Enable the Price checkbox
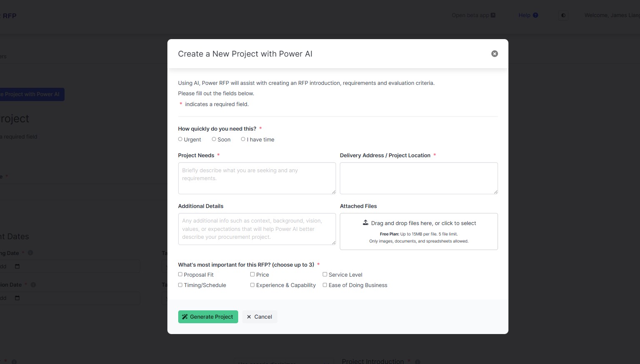This screenshot has height=364, width=640. [252, 275]
